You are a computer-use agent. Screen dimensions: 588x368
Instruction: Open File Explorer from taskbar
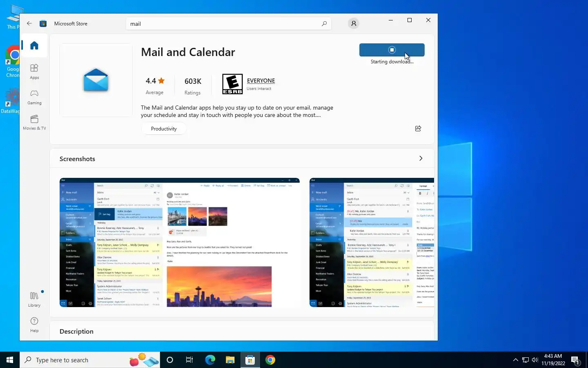click(x=230, y=360)
